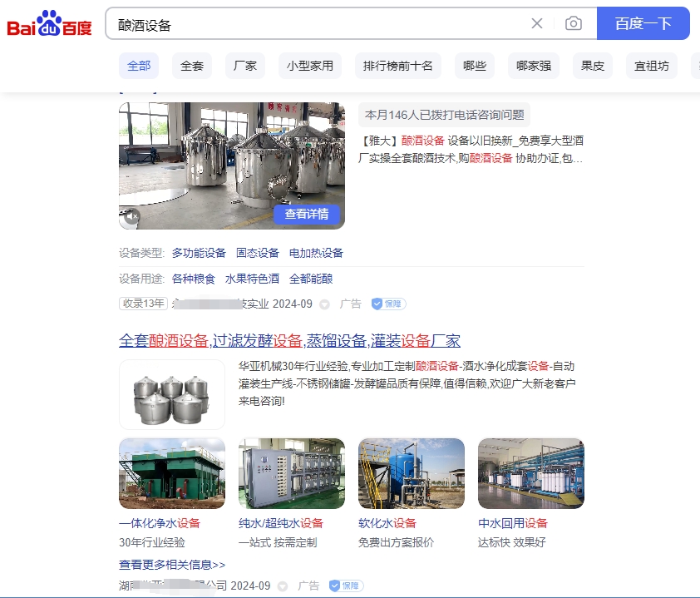Viewport: 700px width, 598px height.
Task: Click the 本月146人已拨打电话咨询问题 label
Action: [444, 116]
